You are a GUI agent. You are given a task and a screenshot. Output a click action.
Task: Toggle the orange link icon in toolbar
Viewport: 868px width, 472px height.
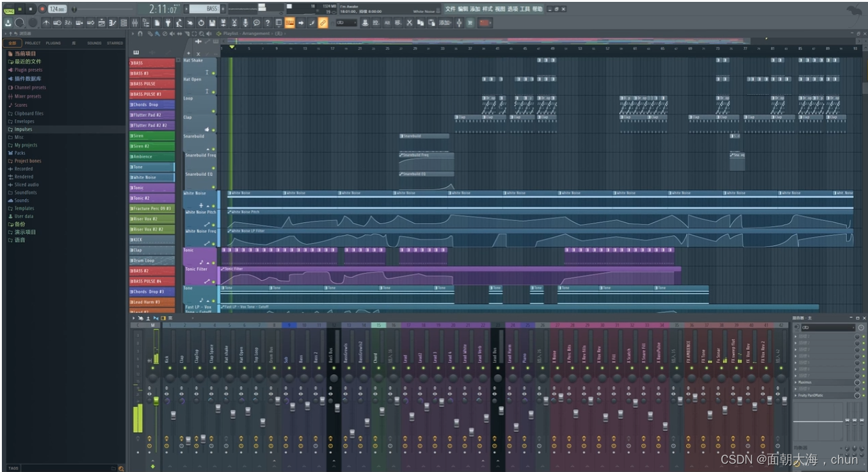[x=323, y=23]
